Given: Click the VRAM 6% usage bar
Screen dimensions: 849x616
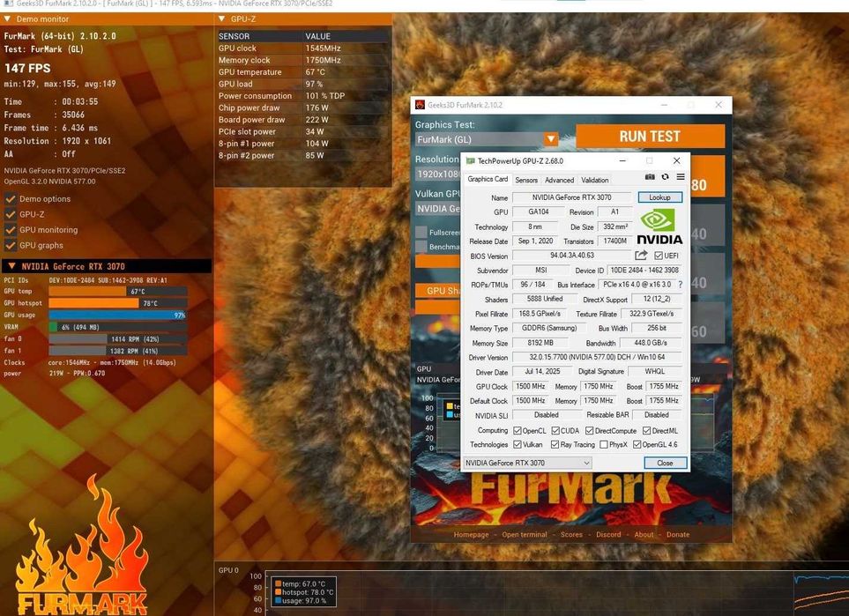Looking at the screenshot, I should [117, 327].
